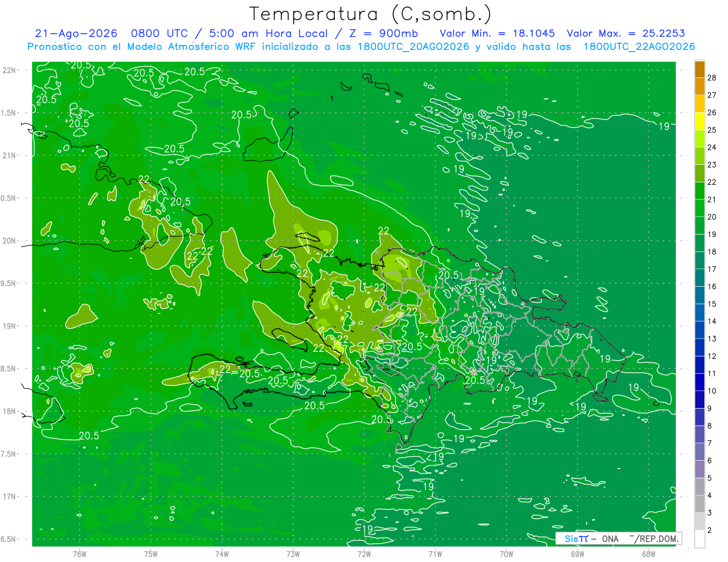Click color legend tick label "24"

712,147
